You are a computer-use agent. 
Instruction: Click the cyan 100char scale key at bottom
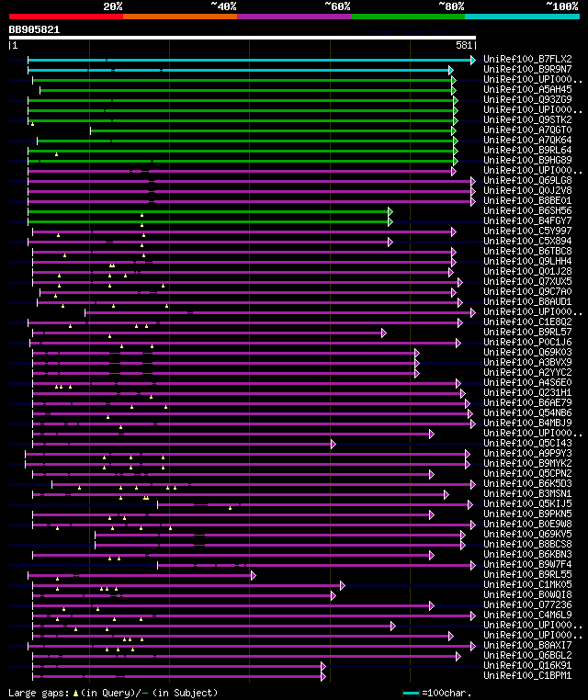coord(411,693)
